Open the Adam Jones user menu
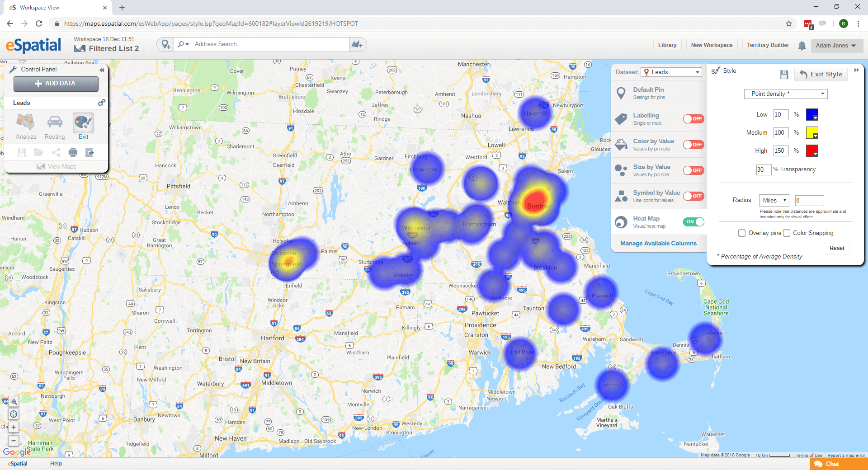Viewport: 868px width, 470px height. [x=836, y=46]
